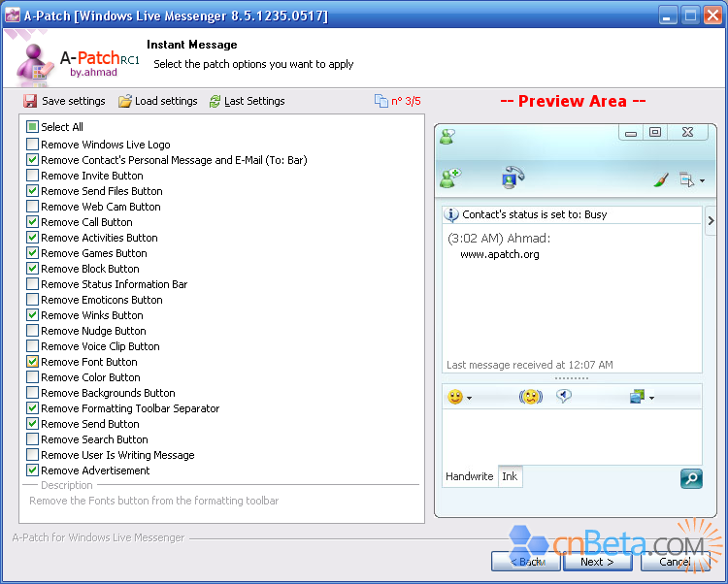Minimize the A-Patch main window
The height and width of the screenshot is (584, 728).
(666, 16)
